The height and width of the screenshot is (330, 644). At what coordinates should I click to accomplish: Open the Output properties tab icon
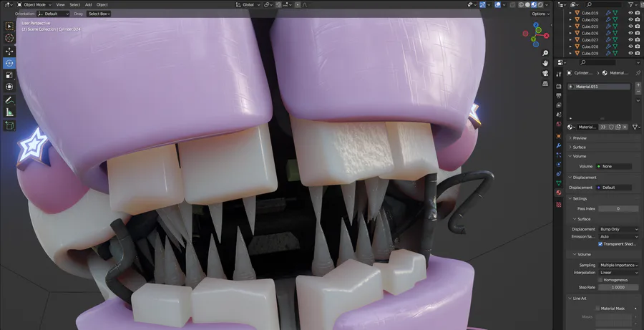(559, 95)
